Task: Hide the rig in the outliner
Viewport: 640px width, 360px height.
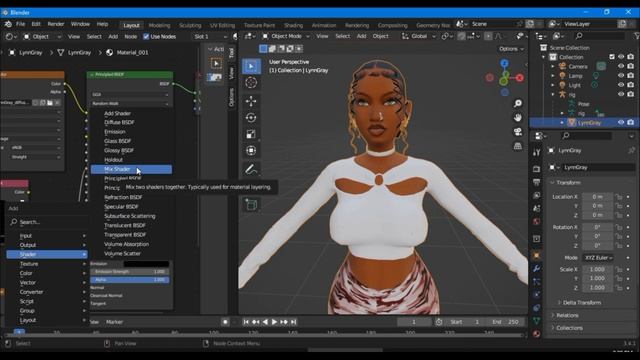Action: tap(621, 94)
